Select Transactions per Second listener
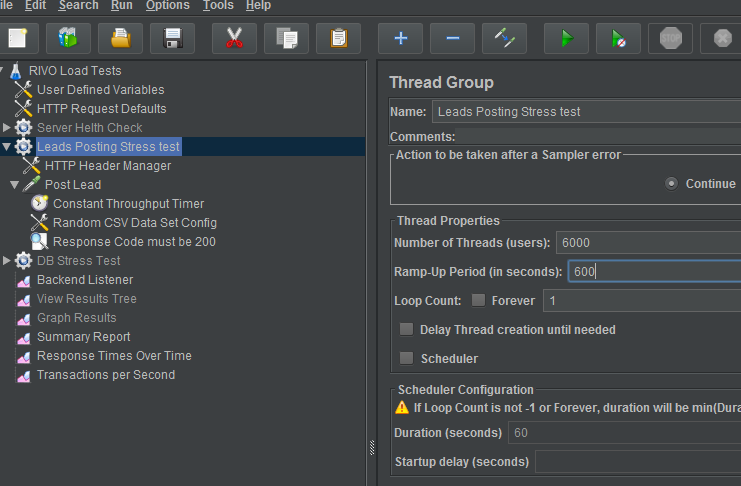 click(x=106, y=374)
